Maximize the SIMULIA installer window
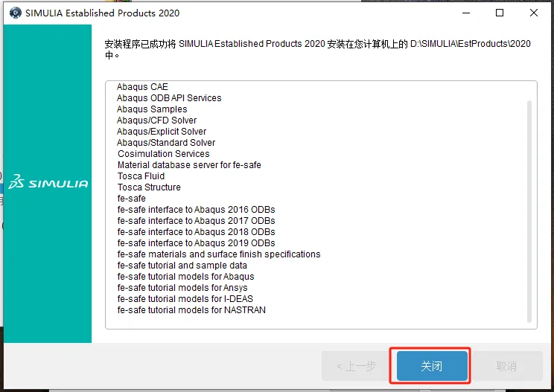Viewport: 554px width, 392px height. [x=500, y=13]
